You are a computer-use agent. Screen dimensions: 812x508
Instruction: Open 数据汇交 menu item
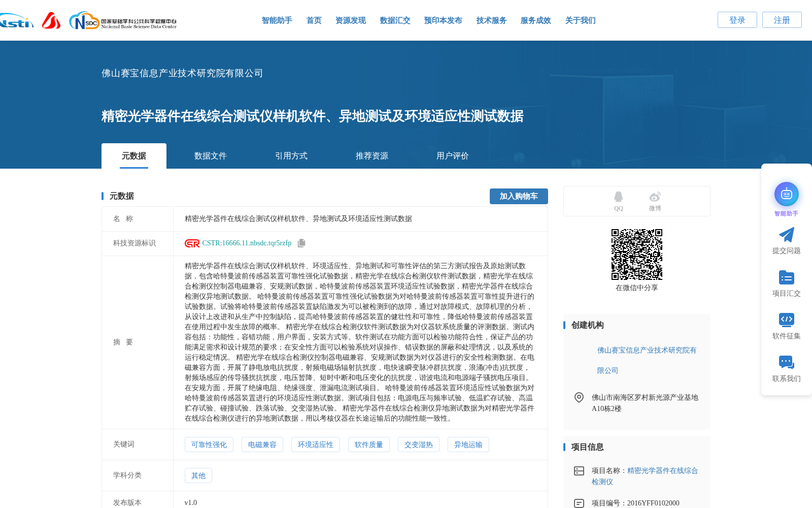[395, 20]
